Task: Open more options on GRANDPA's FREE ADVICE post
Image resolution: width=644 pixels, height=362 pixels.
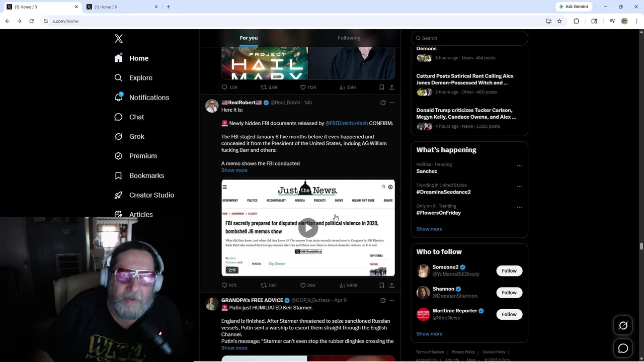Action: click(x=392, y=300)
